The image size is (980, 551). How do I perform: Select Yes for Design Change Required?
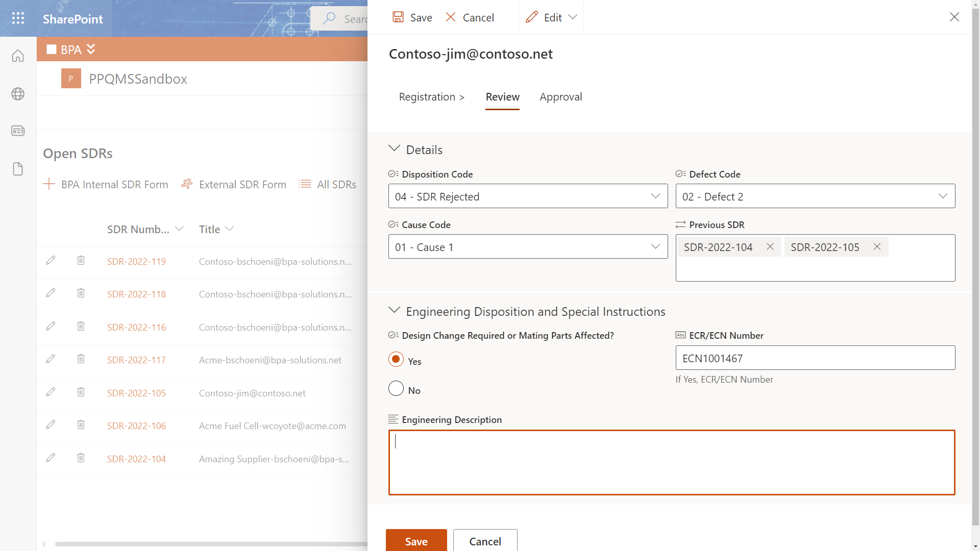(x=396, y=359)
